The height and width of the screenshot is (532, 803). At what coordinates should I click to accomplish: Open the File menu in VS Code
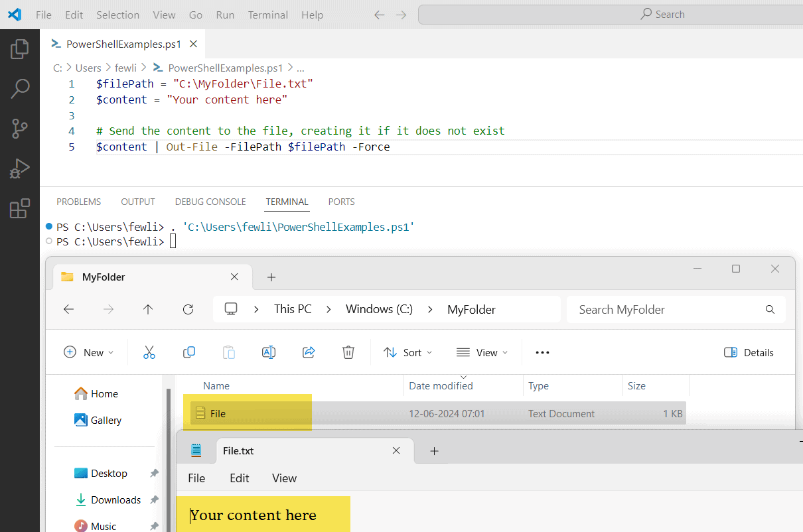43,15
